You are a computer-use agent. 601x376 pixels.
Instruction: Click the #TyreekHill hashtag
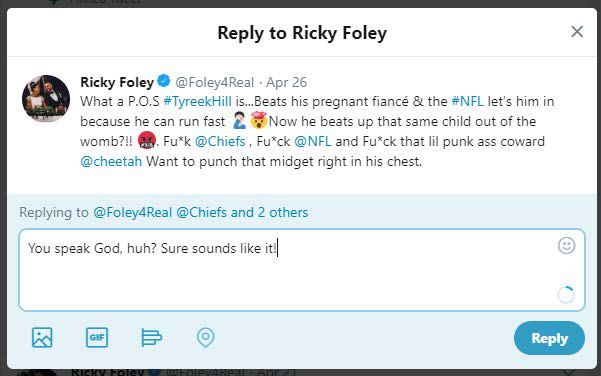(197, 102)
